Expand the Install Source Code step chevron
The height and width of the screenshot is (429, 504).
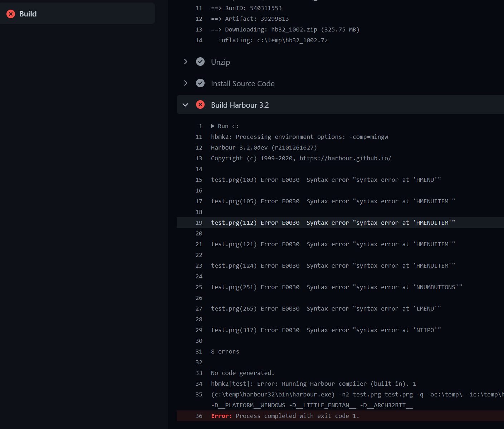pos(185,83)
